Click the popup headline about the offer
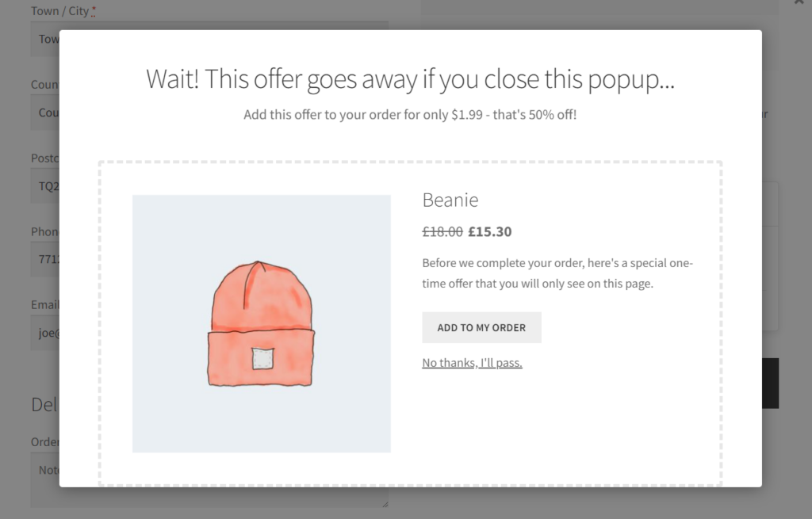Image resolution: width=812 pixels, height=519 pixels. pyautogui.click(x=409, y=79)
